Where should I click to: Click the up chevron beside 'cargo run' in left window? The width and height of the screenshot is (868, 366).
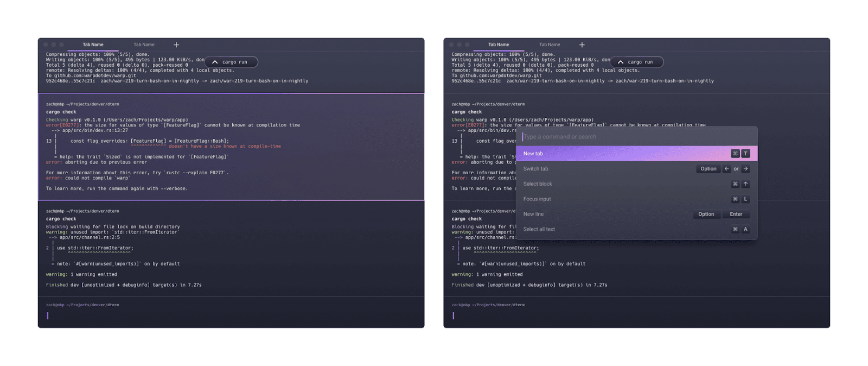tap(215, 62)
